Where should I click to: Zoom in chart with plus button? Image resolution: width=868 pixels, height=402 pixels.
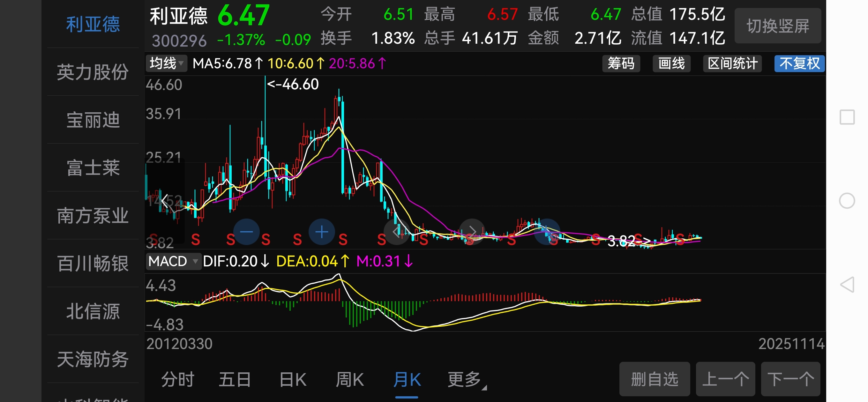point(321,232)
